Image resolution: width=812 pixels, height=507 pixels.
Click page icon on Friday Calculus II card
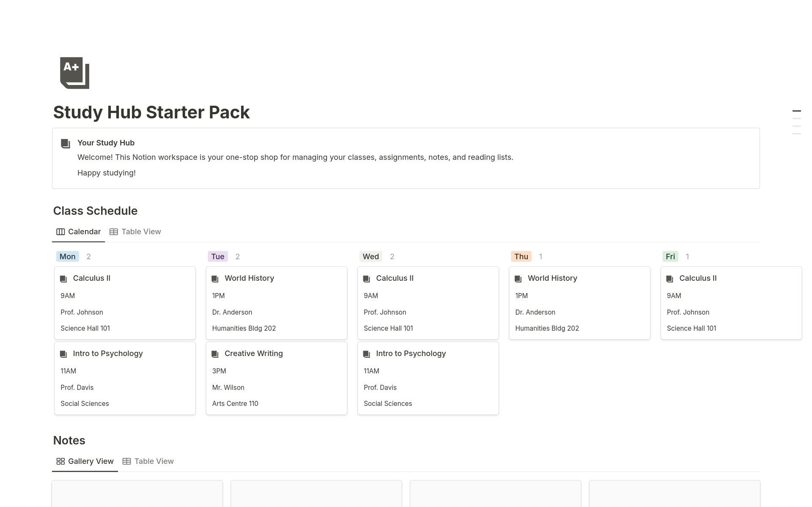pyautogui.click(x=669, y=279)
